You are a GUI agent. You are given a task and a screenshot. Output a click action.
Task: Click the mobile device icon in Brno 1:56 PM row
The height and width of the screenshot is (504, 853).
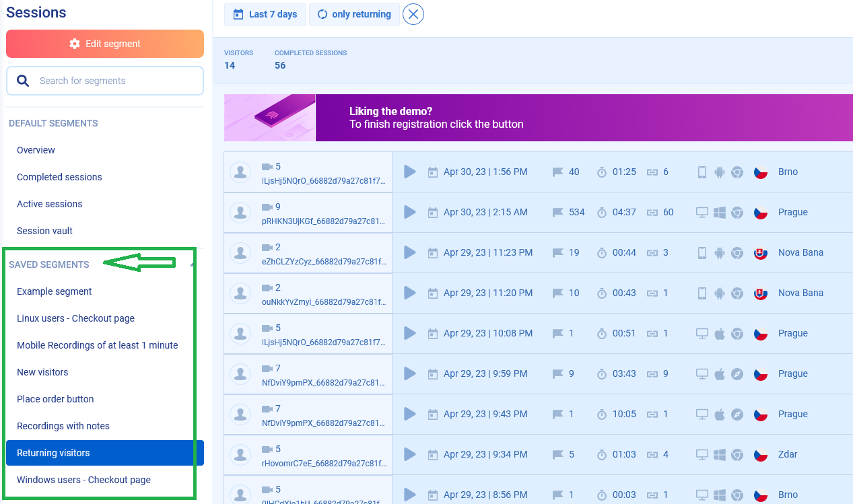[702, 172]
